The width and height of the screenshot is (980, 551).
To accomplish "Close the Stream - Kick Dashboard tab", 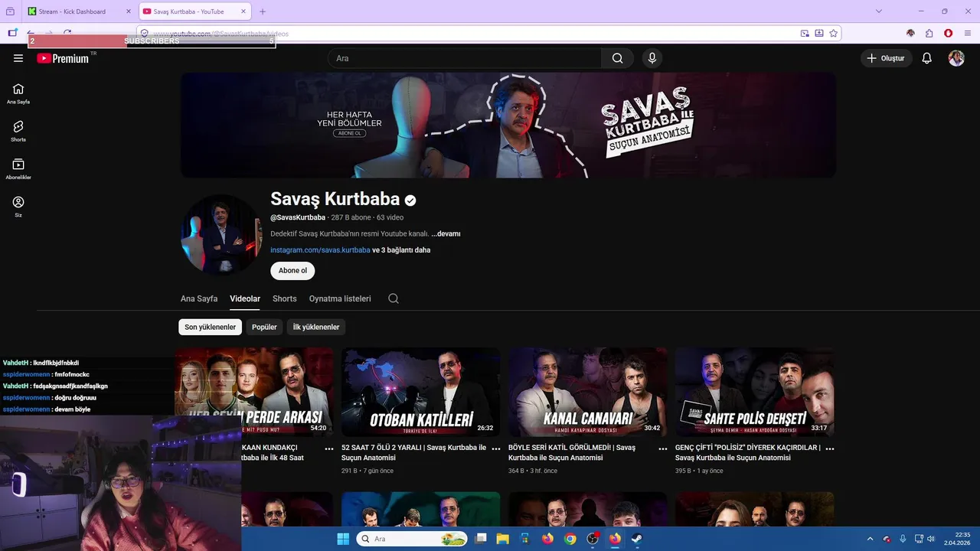I will coord(129,11).
